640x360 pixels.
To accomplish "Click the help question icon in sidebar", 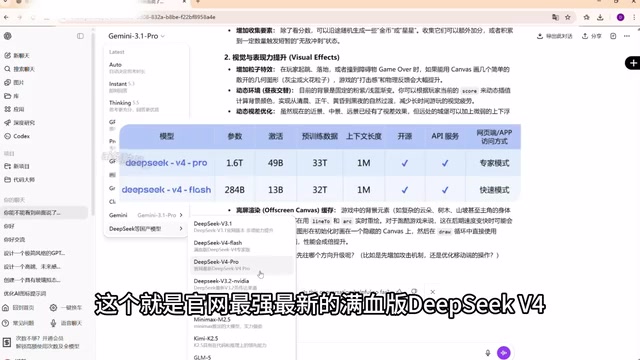I will click(x=6, y=323).
